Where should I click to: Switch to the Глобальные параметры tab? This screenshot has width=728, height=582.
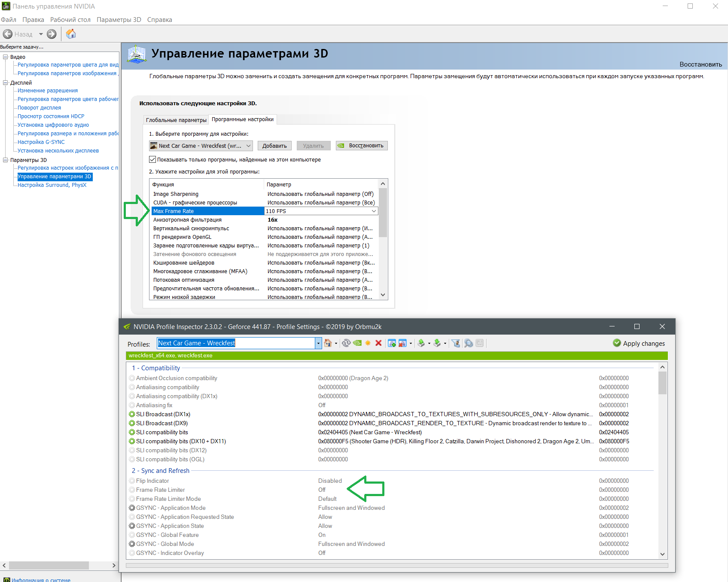click(x=176, y=120)
